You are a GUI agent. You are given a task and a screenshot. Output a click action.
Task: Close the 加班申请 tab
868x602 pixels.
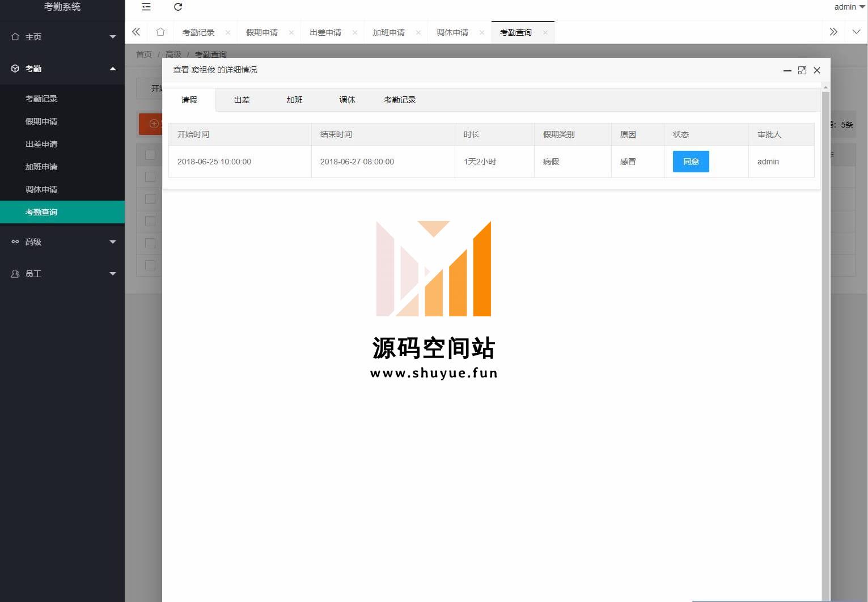click(418, 32)
